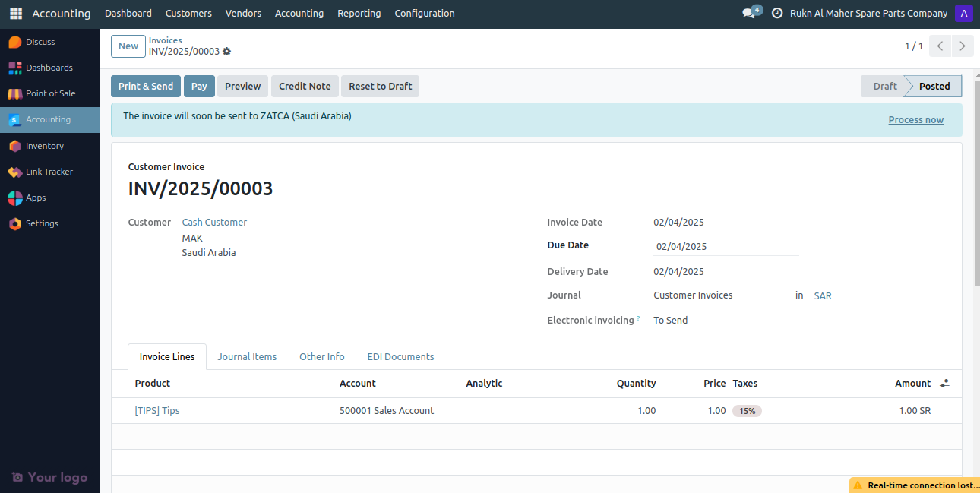Click the Process now link
The width and height of the screenshot is (980, 493).
point(915,119)
